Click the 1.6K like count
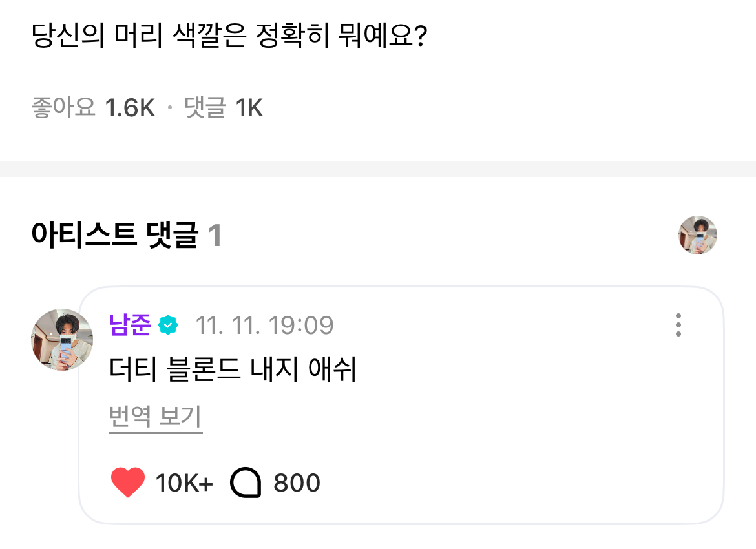756x549 pixels. 130,108
